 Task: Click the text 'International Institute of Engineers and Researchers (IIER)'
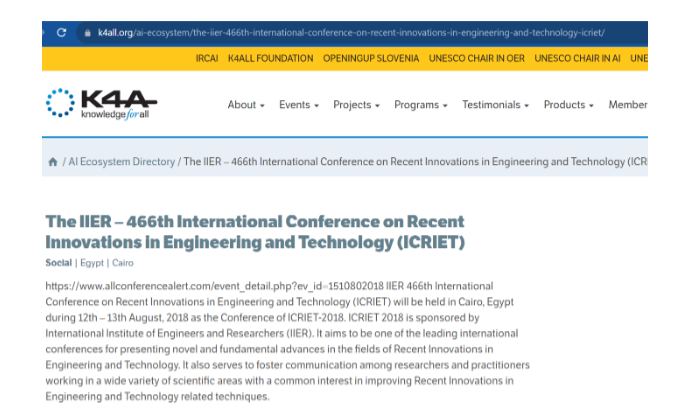tap(179, 333)
